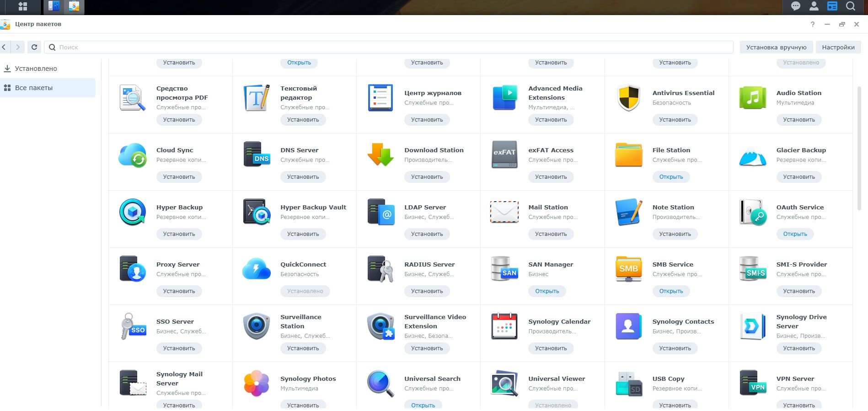Select the Hyper Backup Vault icon
Viewport: 868px width, 411px height.
(x=257, y=212)
